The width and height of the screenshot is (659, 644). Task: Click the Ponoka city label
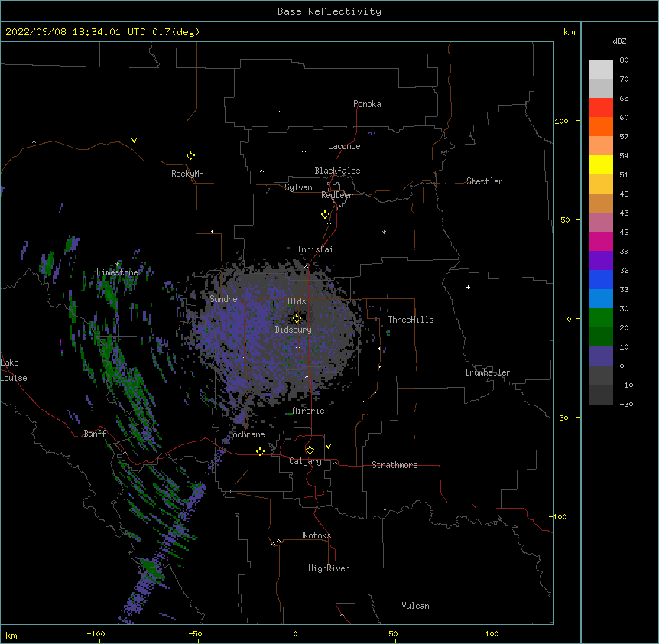click(x=367, y=104)
